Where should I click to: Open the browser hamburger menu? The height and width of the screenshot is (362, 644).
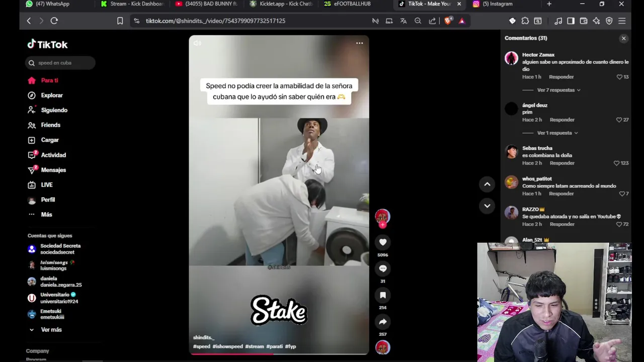(622, 21)
